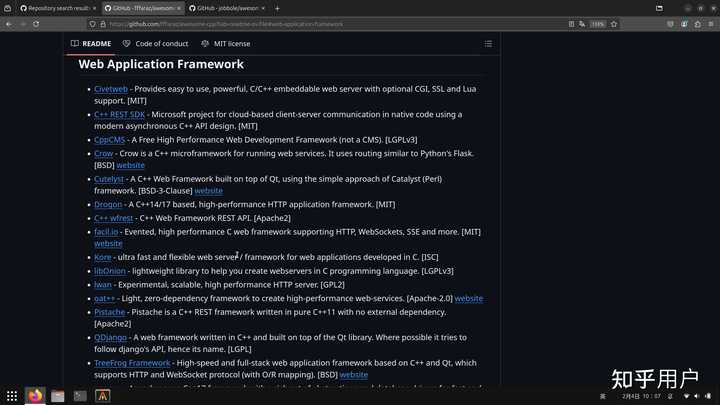The height and width of the screenshot is (405, 720).
Task: Open the QDjango link
Action: 110,338
